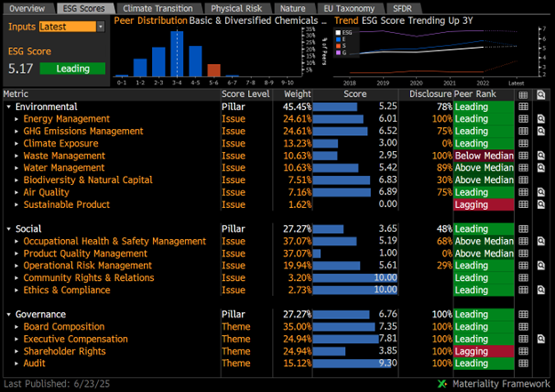The image size is (555, 392).
Task: Click magnifier icon in Sustainable Product row
Action: click(540, 204)
